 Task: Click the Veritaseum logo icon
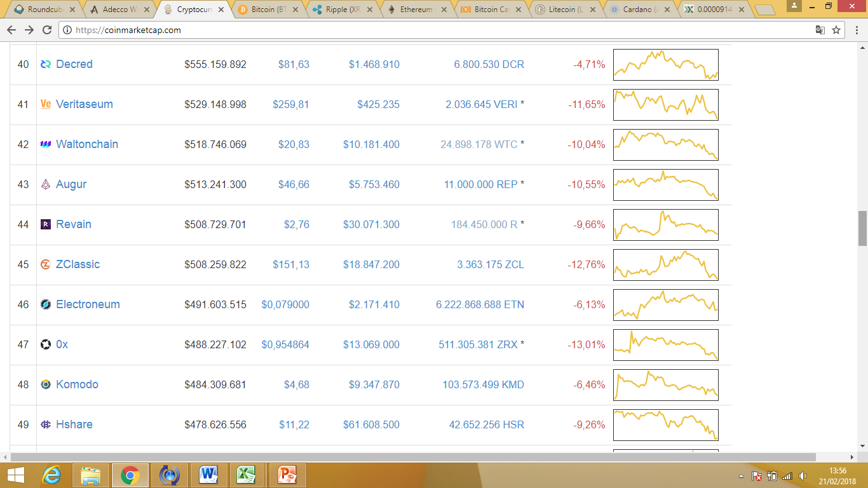[x=46, y=104]
